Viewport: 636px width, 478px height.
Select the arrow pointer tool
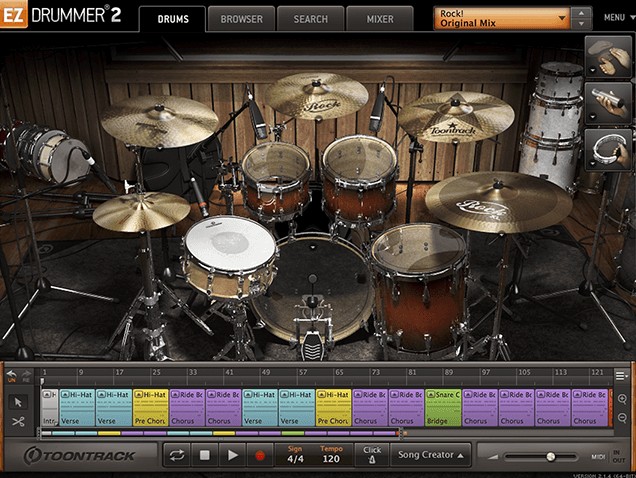pyautogui.click(x=18, y=402)
